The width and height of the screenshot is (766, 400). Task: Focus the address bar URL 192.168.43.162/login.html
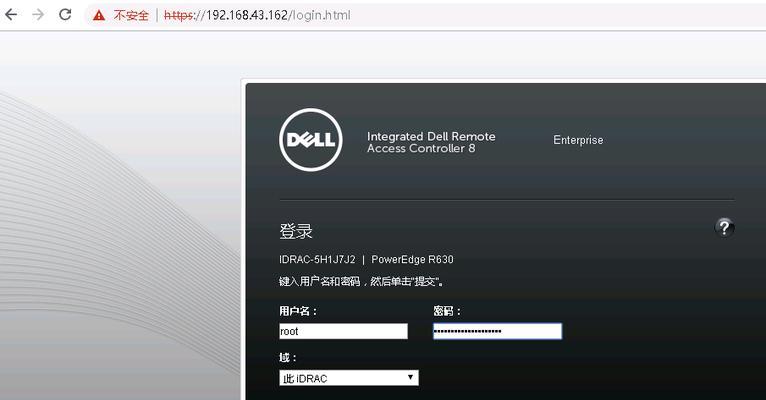point(257,15)
